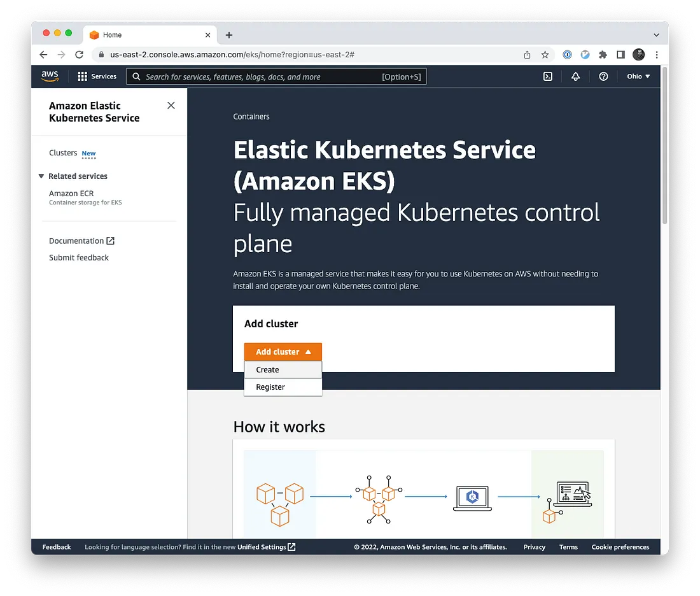Click the browser back arrow
The height and width of the screenshot is (596, 700).
pyautogui.click(x=43, y=55)
